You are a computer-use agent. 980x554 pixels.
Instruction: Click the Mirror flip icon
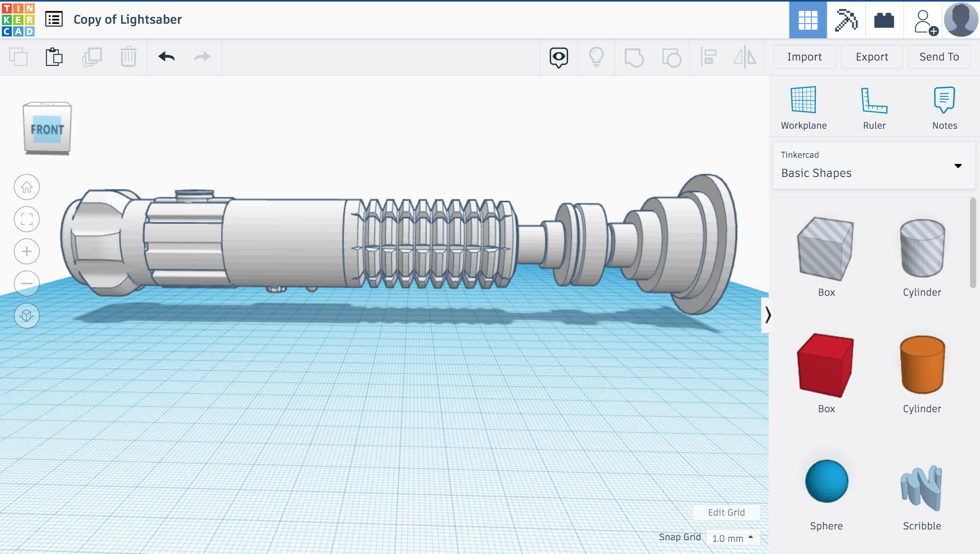(x=745, y=57)
